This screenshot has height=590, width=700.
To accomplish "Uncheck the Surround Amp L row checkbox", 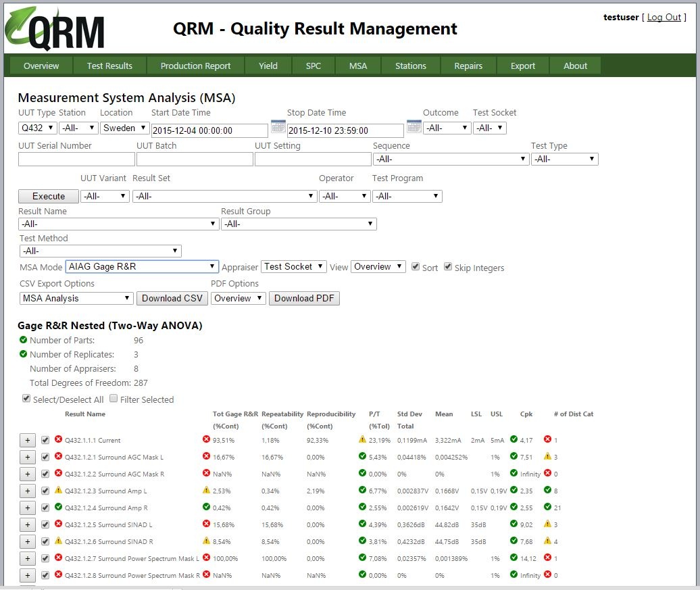I will (x=45, y=491).
